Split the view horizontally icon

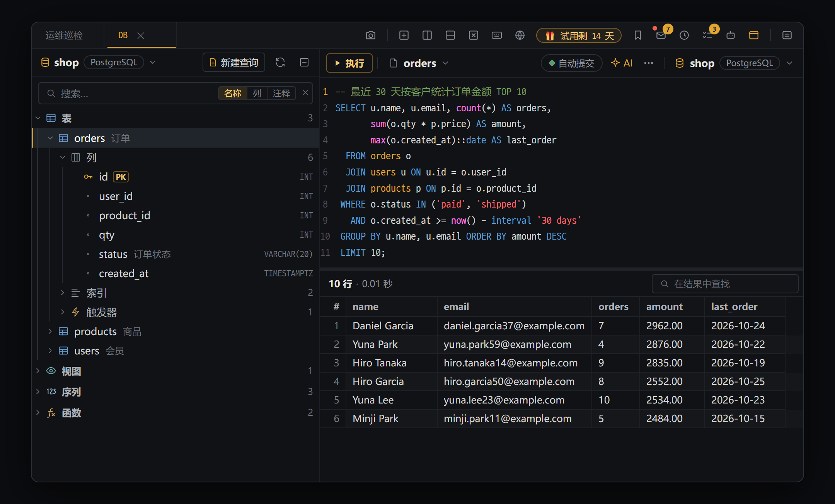(450, 36)
